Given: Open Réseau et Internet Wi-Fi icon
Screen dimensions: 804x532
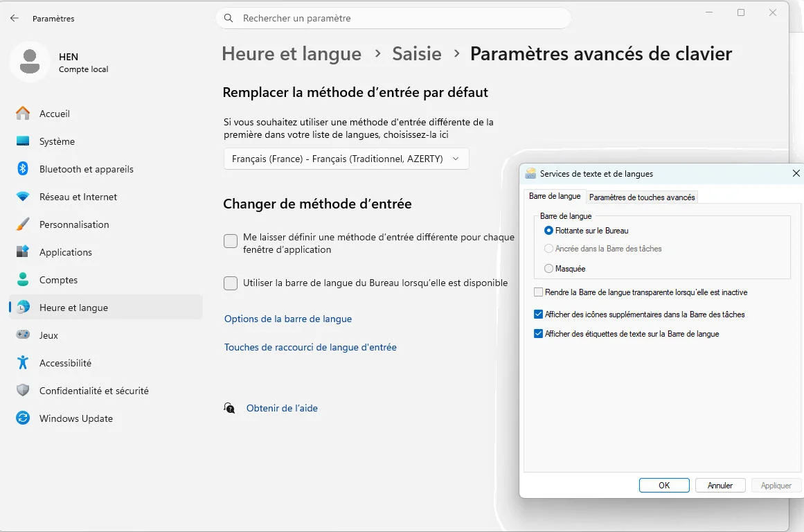Looking at the screenshot, I should [23, 197].
